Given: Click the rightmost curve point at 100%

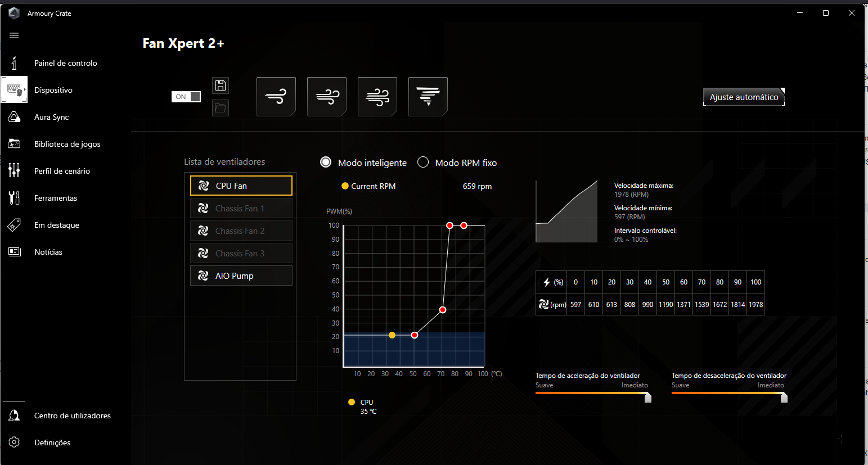Looking at the screenshot, I should 464,225.
